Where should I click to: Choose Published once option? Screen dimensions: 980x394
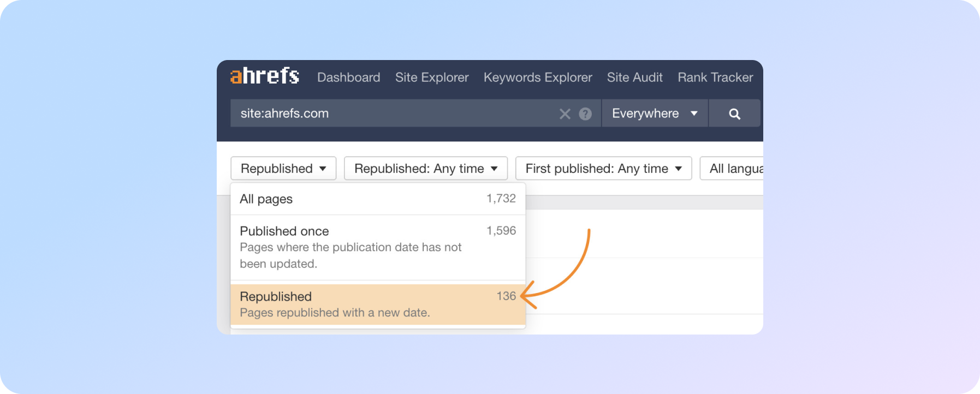[378, 247]
